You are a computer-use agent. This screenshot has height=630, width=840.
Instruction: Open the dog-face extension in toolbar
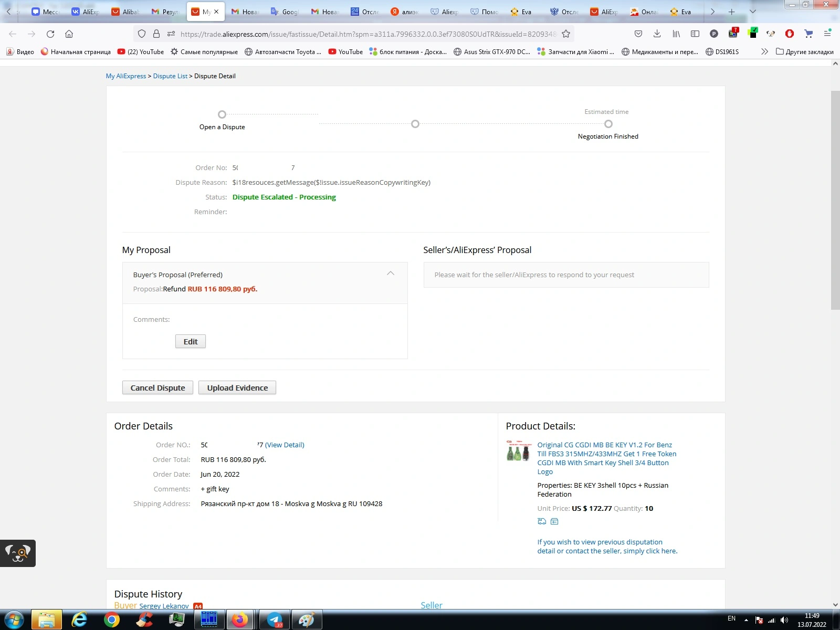click(771, 34)
